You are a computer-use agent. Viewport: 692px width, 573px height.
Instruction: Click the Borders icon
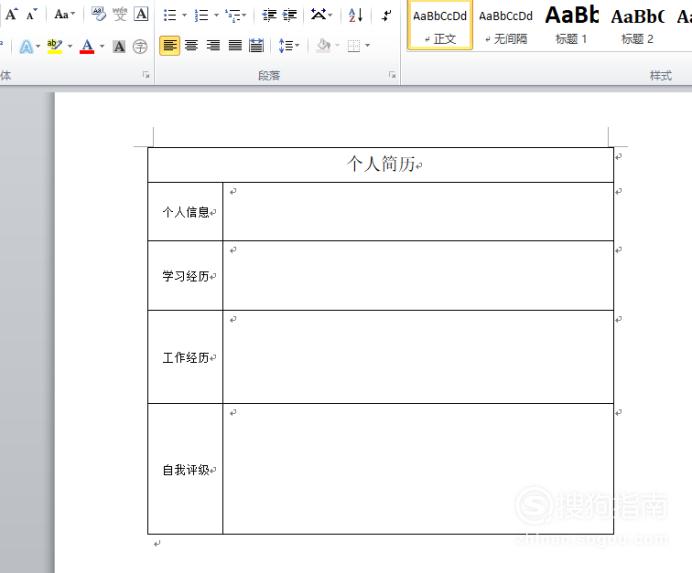pyautogui.click(x=354, y=45)
